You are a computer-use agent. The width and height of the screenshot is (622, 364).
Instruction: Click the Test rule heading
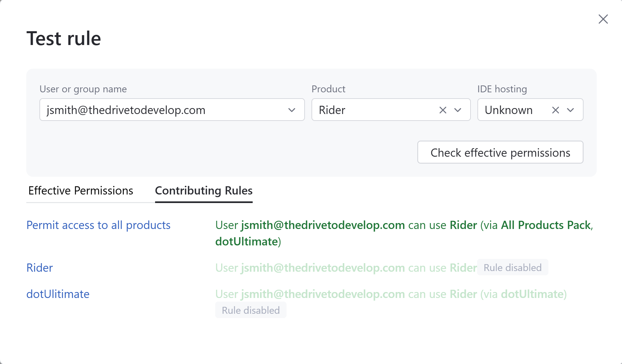point(64,38)
